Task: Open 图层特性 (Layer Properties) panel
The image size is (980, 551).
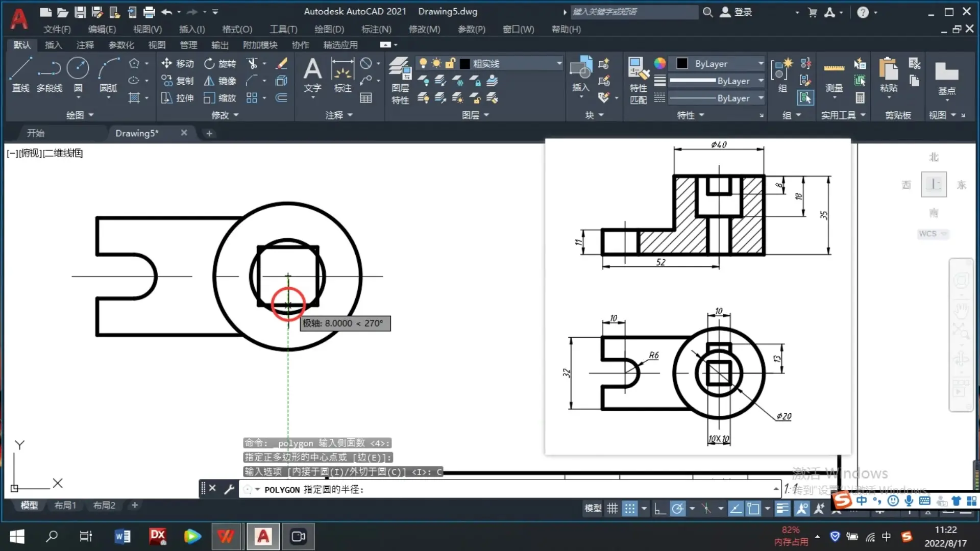Action: click(x=400, y=80)
